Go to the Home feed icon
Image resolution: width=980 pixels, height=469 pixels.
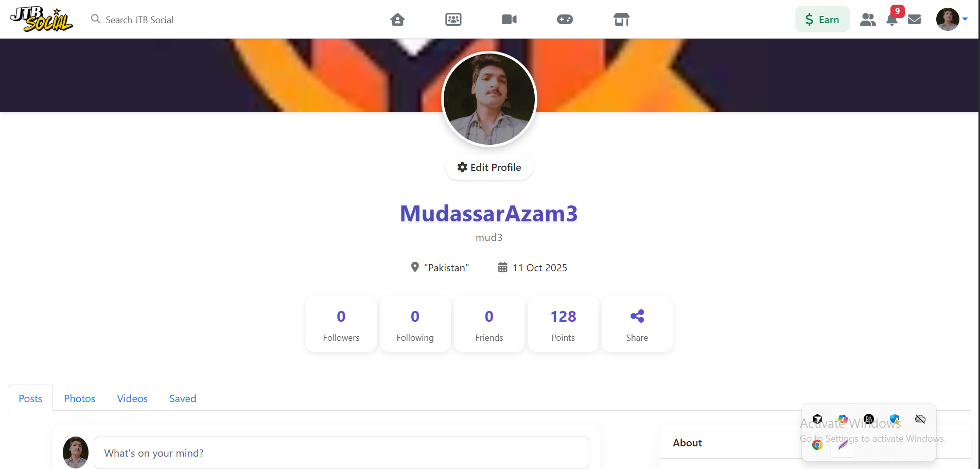(397, 20)
